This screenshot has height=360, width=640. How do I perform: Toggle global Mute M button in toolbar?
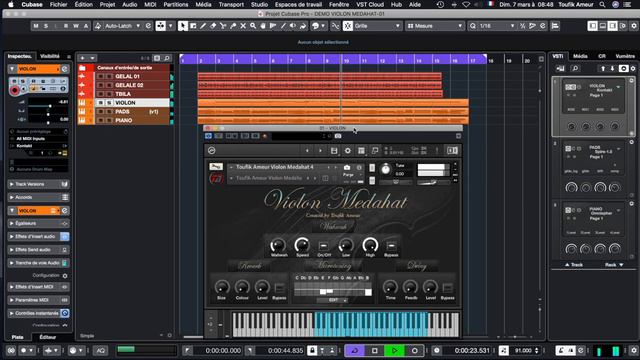click(x=36, y=26)
